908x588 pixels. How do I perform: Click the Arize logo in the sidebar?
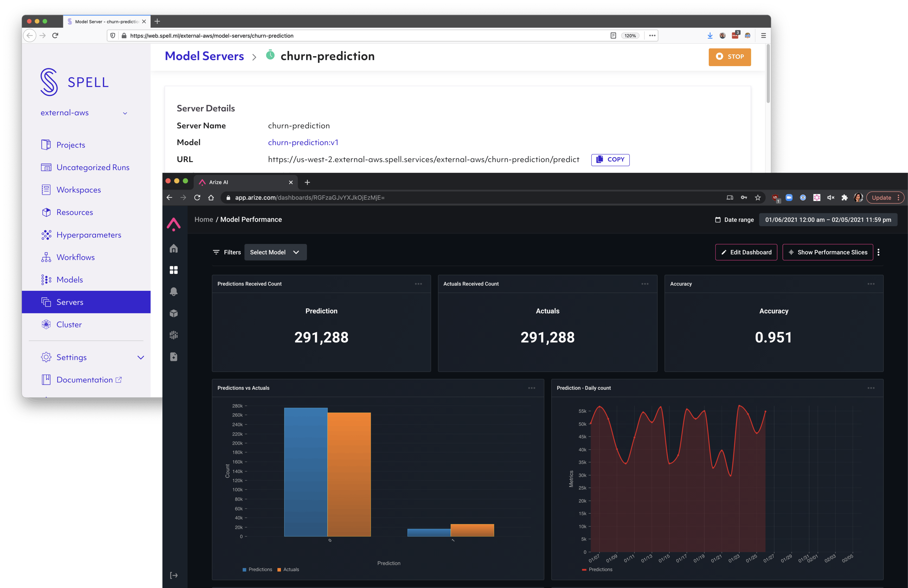click(174, 224)
